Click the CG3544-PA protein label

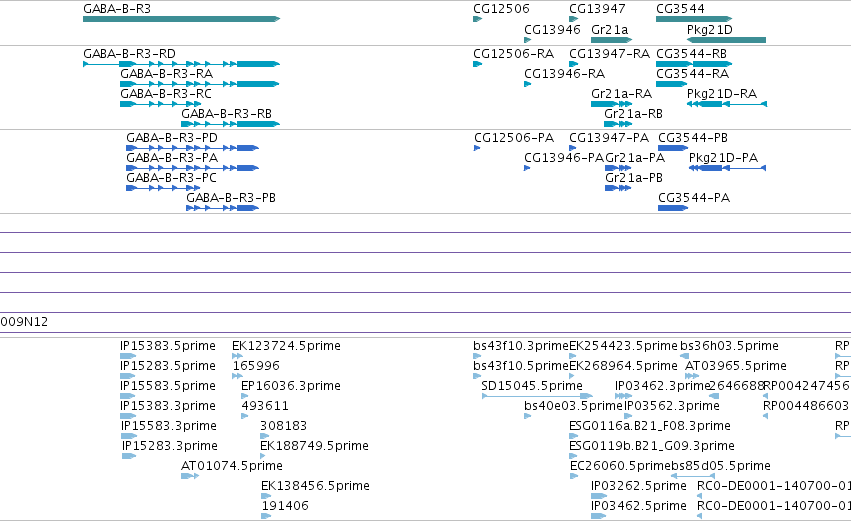coord(694,198)
